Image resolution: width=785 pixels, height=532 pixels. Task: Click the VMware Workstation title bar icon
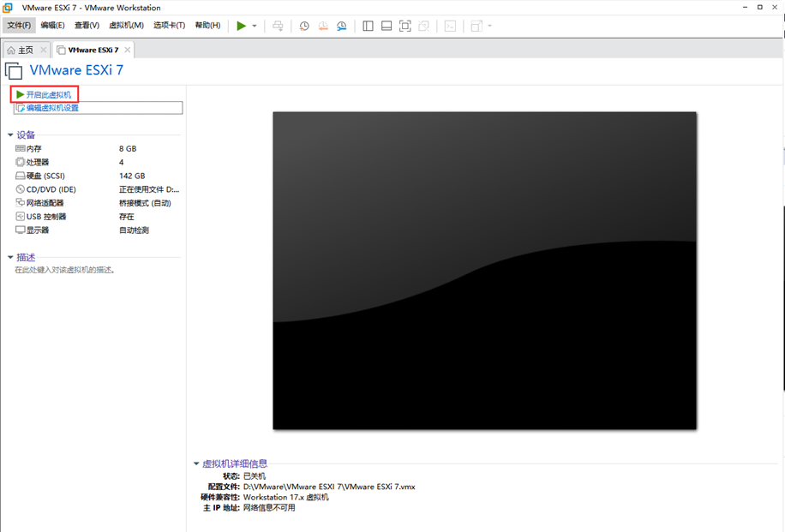[8, 8]
